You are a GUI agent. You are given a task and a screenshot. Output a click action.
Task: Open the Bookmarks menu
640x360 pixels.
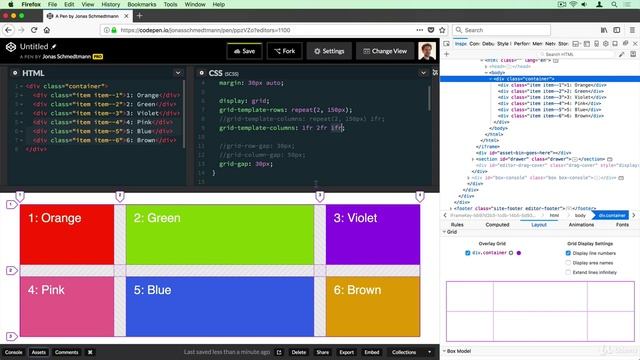(142, 4)
